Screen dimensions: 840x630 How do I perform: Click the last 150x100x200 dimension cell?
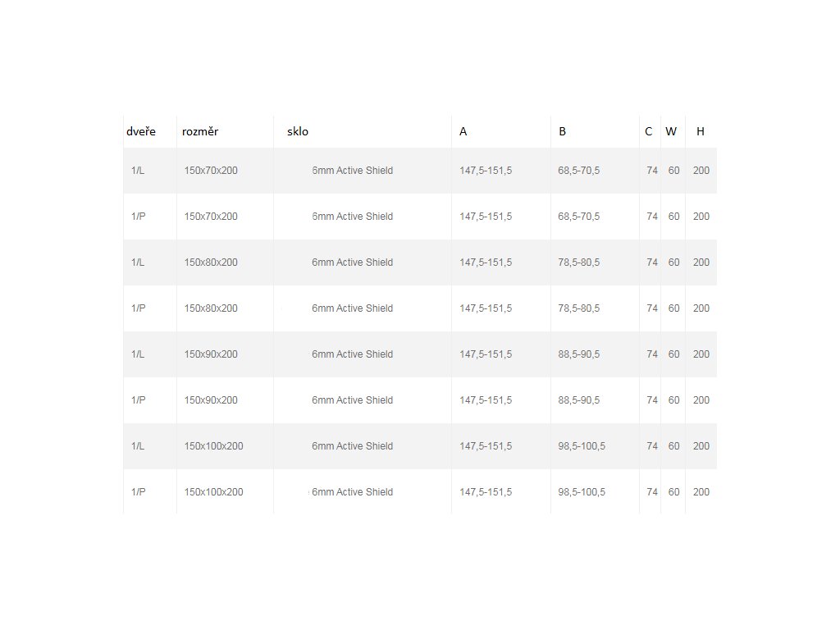pyautogui.click(x=213, y=492)
